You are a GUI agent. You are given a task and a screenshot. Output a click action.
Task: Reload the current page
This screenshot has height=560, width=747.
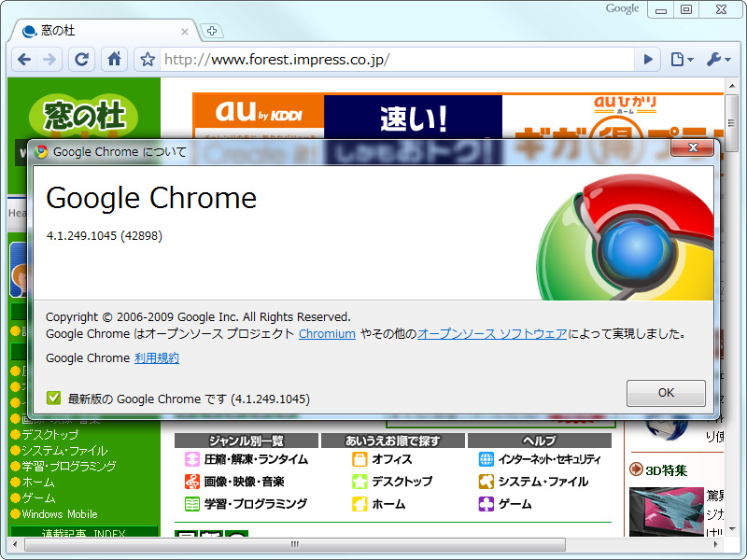point(82,59)
